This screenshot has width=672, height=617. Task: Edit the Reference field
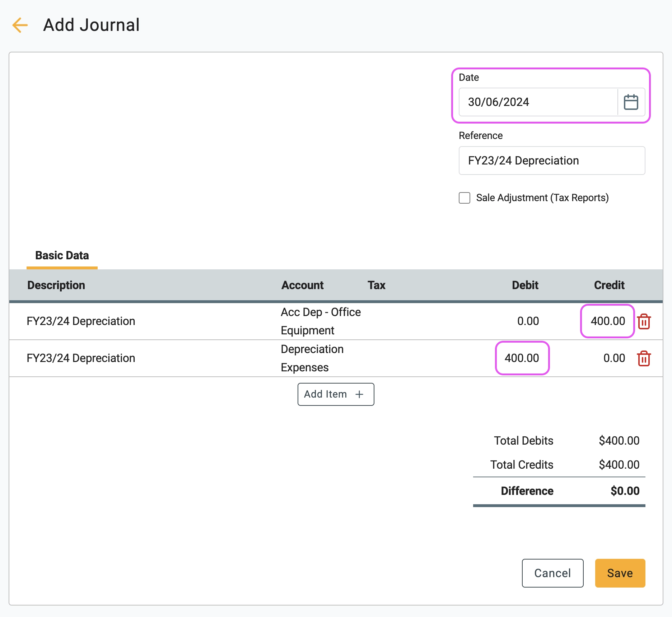(x=551, y=161)
